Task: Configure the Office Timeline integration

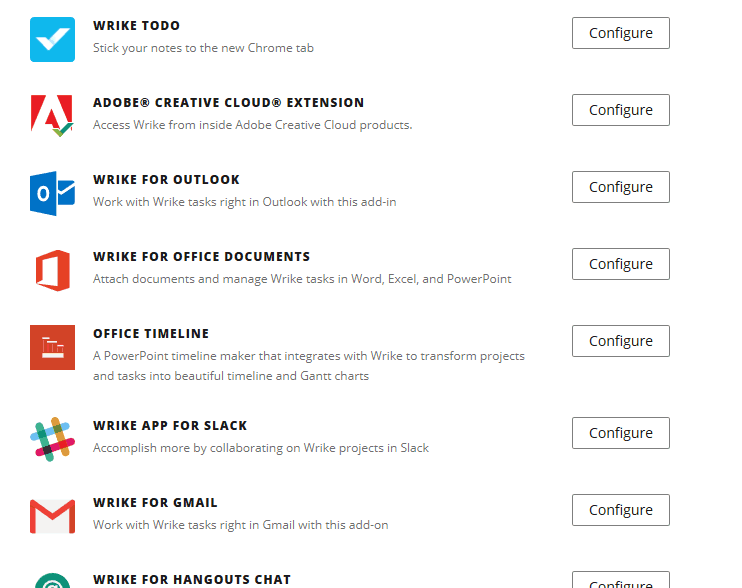Action: (620, 341)
